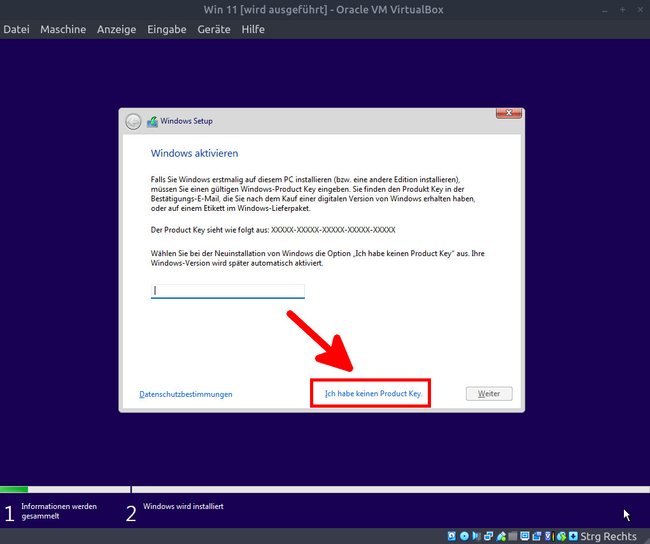Click the mouse integration status icon
The image size is (650, 544).
click(561, 536)
